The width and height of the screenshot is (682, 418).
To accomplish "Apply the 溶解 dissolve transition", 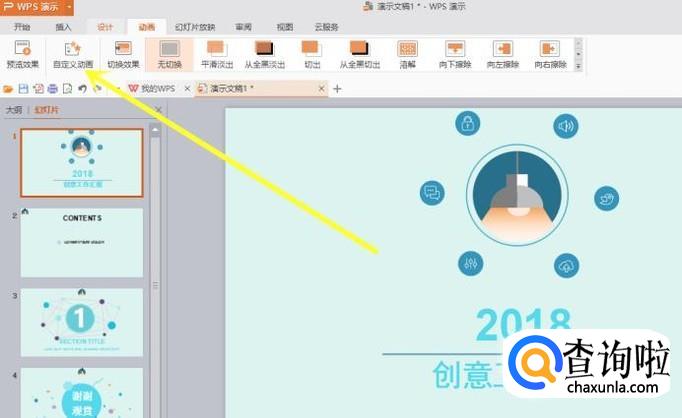I will [408, 55].
